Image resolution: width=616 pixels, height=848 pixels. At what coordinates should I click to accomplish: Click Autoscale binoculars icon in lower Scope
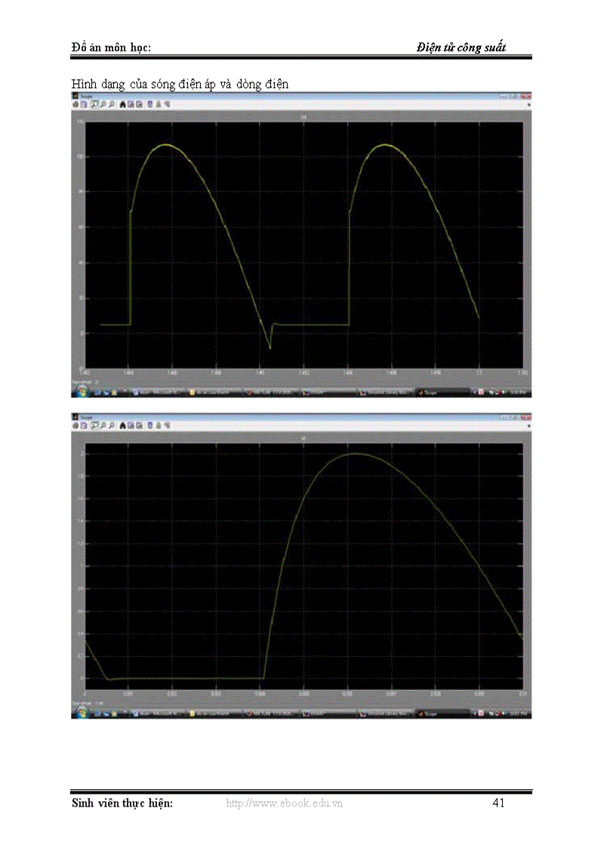(x=122, y=426)
